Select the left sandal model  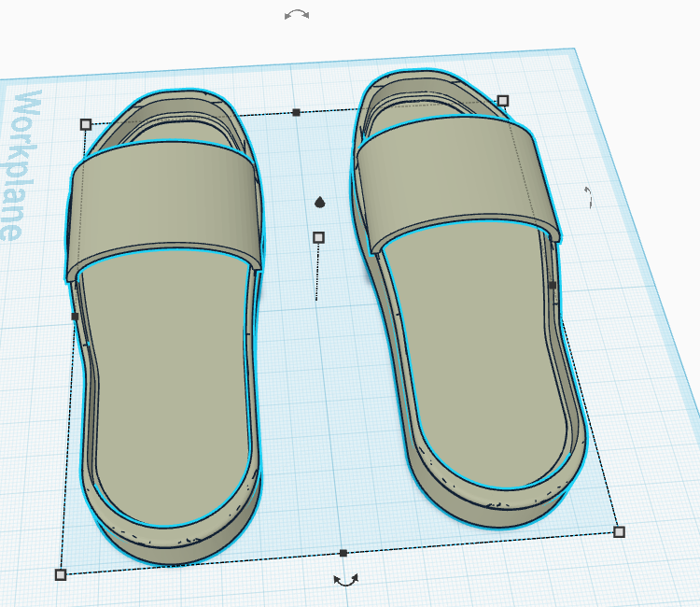[165, 326]
